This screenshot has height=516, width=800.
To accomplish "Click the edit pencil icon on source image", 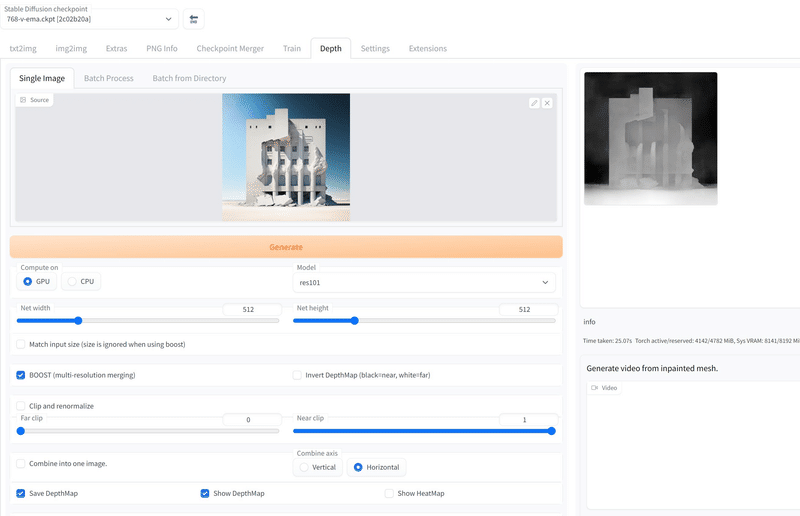I will [x=534, y=103].
